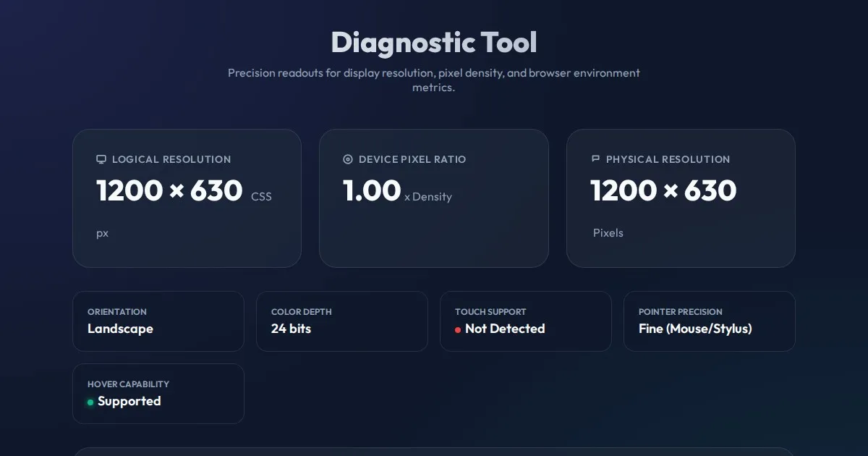The width and height of the screenshot is (868, 456).
Task: Click the 1200 × 630 Physical Resolution value
Action: pyautogui.click(x=663, y=190)
